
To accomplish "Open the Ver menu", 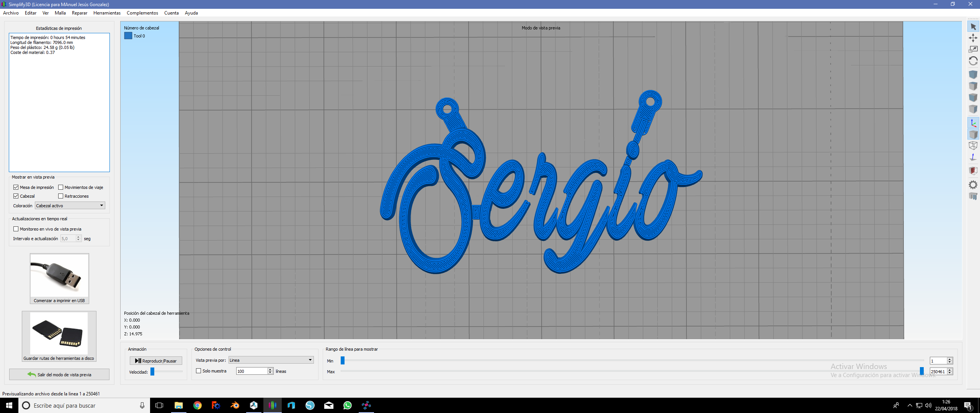I will pyautogui.click(x=46, y=13).
